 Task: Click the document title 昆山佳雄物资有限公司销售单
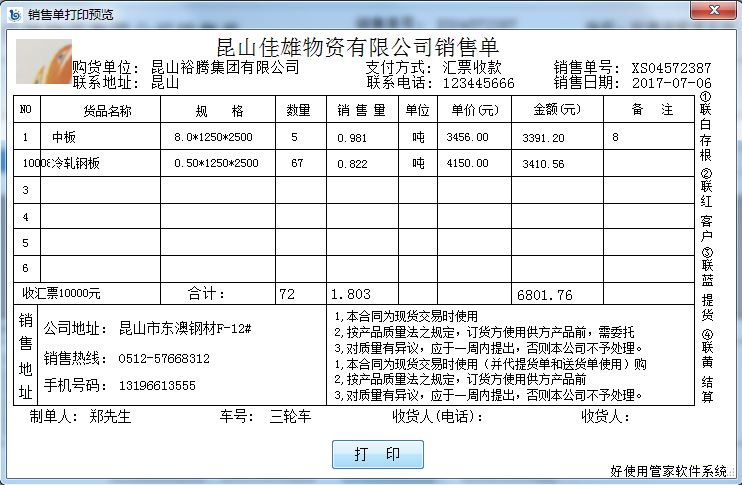pyautogui.click(x=357, y=46)
